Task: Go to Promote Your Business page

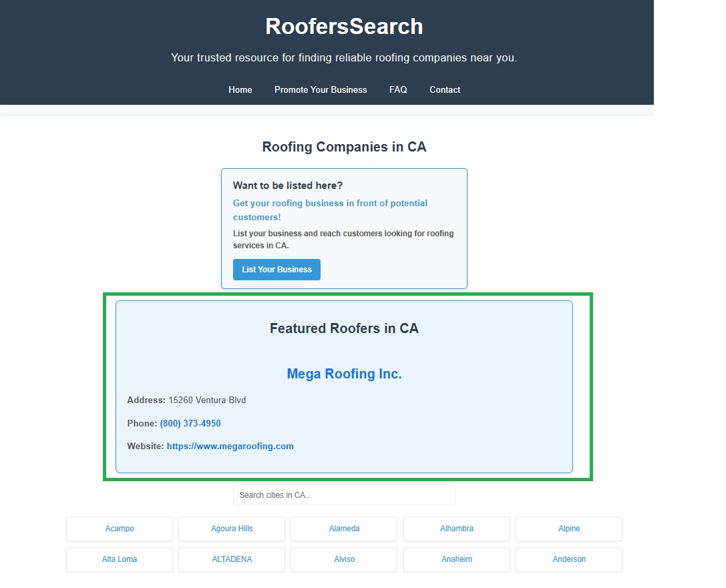Action: (x=321, y=89)
